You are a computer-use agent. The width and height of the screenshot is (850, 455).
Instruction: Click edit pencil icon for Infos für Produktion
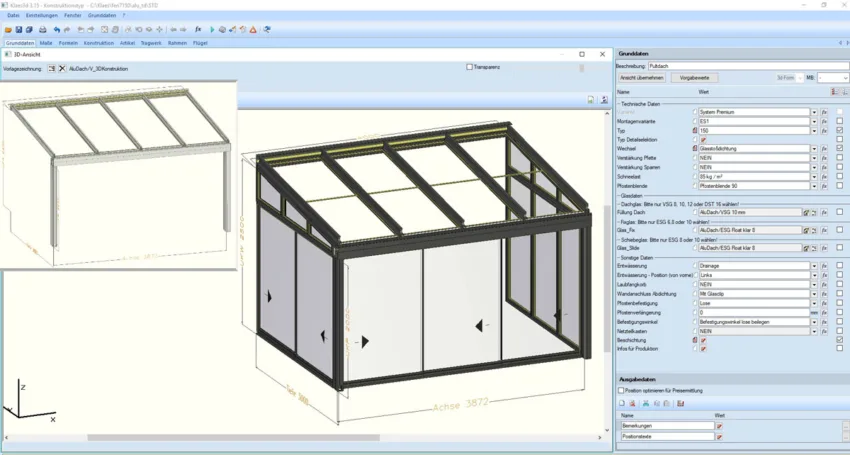[704, 349]
